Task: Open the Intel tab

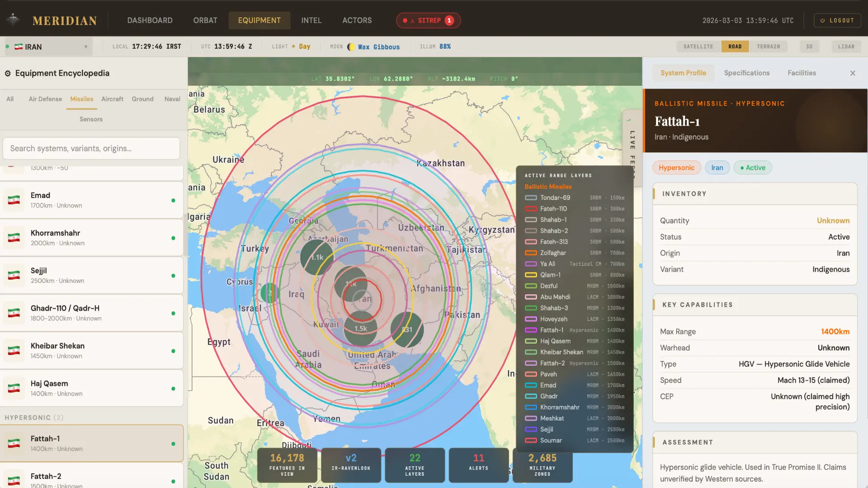Action: pos(311,20)
